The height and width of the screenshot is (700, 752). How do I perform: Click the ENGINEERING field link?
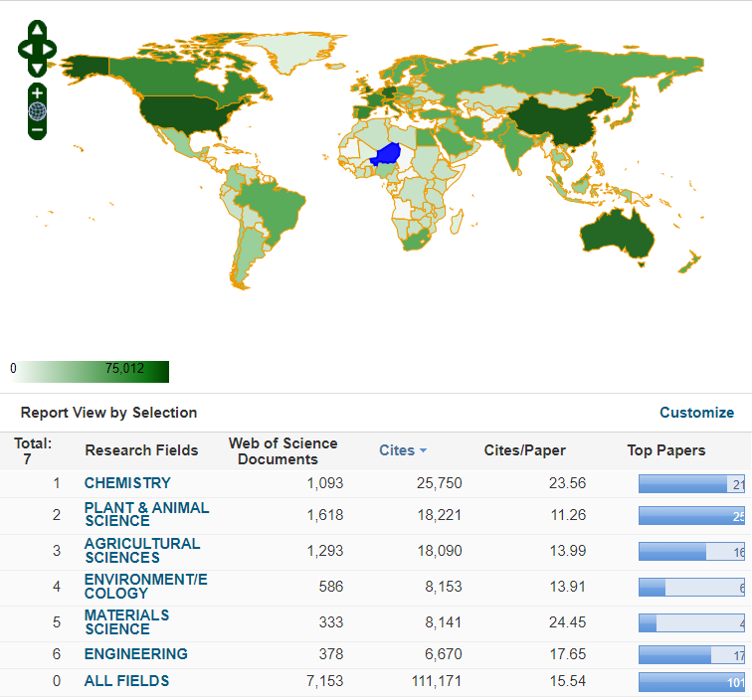(135, 654)
